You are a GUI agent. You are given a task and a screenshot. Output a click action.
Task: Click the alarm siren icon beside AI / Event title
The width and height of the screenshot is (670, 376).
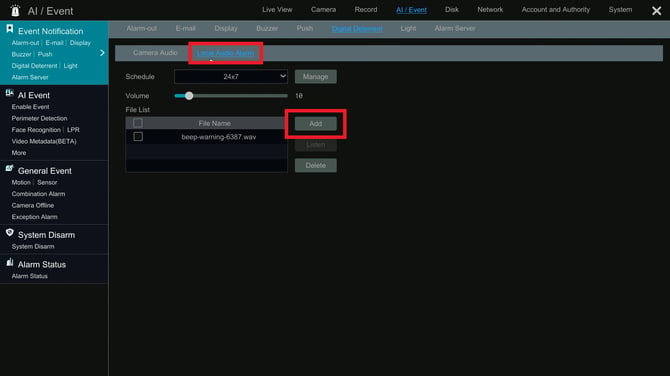[15, 10]
